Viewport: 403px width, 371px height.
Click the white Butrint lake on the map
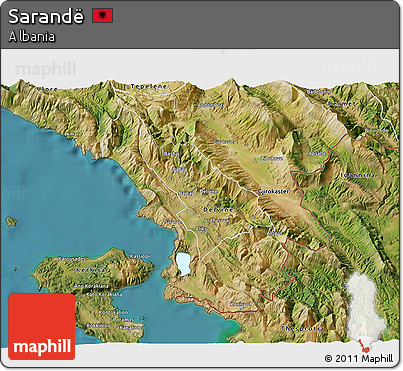coord(183,263)
